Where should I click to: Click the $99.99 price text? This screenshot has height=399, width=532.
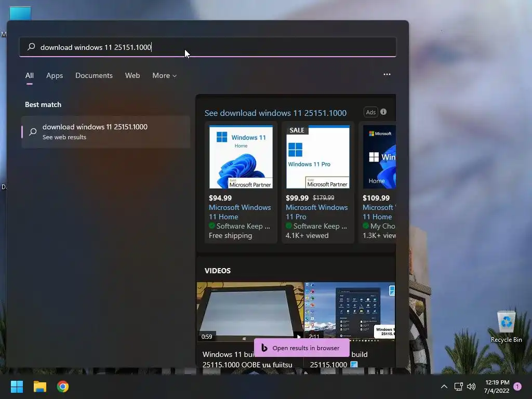pos(297,198)
